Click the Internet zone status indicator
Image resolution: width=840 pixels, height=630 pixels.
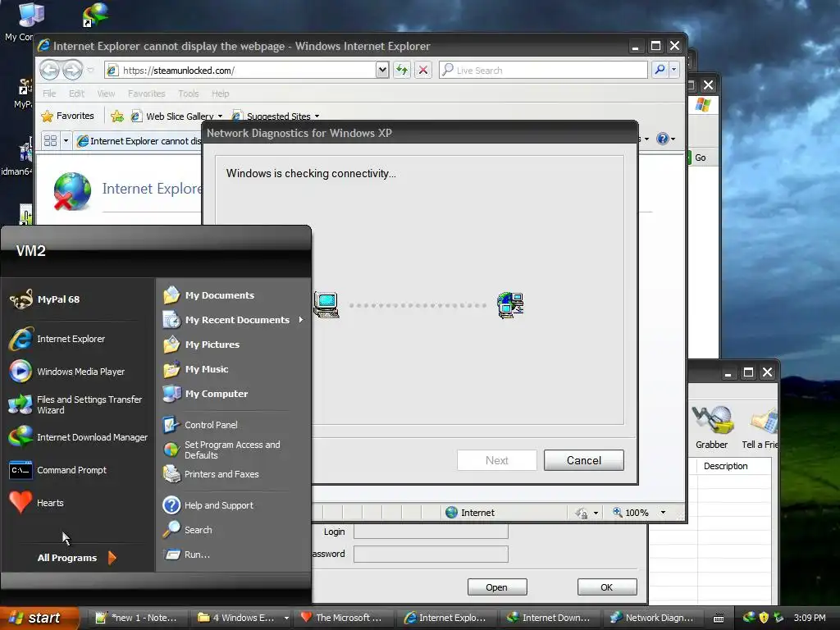click(x=470, y=513)
